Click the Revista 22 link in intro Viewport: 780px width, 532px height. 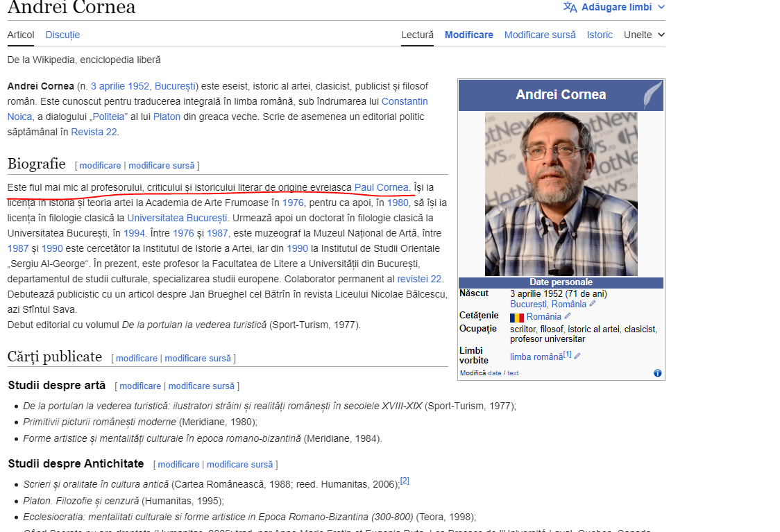pos(94,132)
